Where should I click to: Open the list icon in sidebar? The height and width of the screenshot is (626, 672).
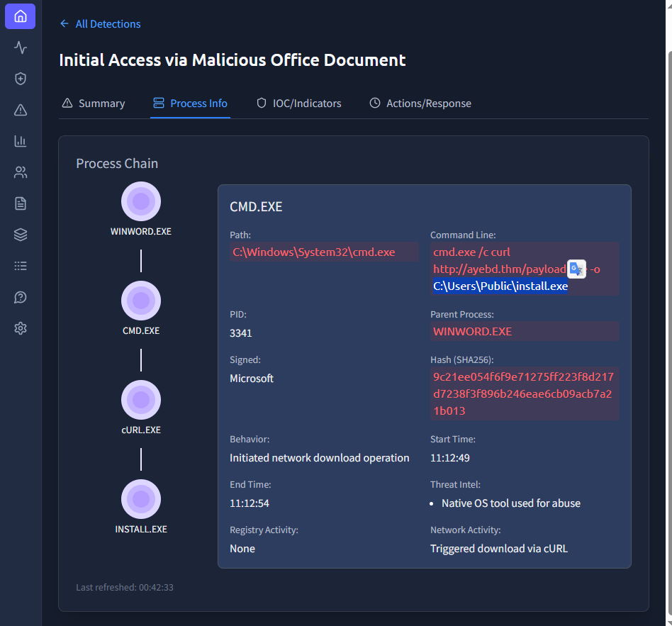click(20, 266)
